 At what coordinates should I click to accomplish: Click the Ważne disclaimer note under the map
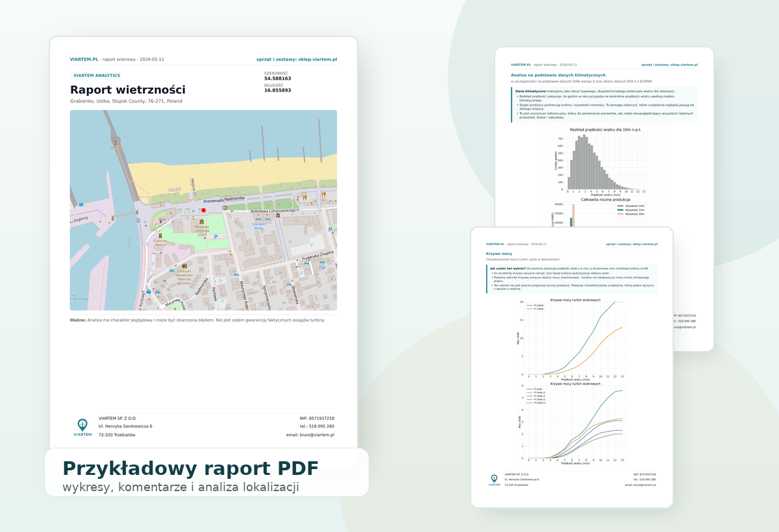[x=197, y=320]
